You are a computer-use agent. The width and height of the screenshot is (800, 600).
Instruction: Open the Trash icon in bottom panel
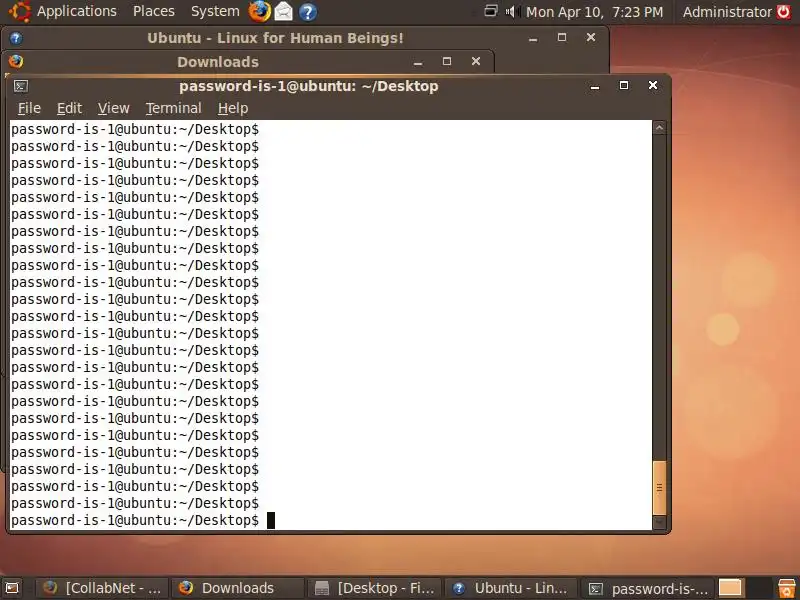tap(787, 588)
